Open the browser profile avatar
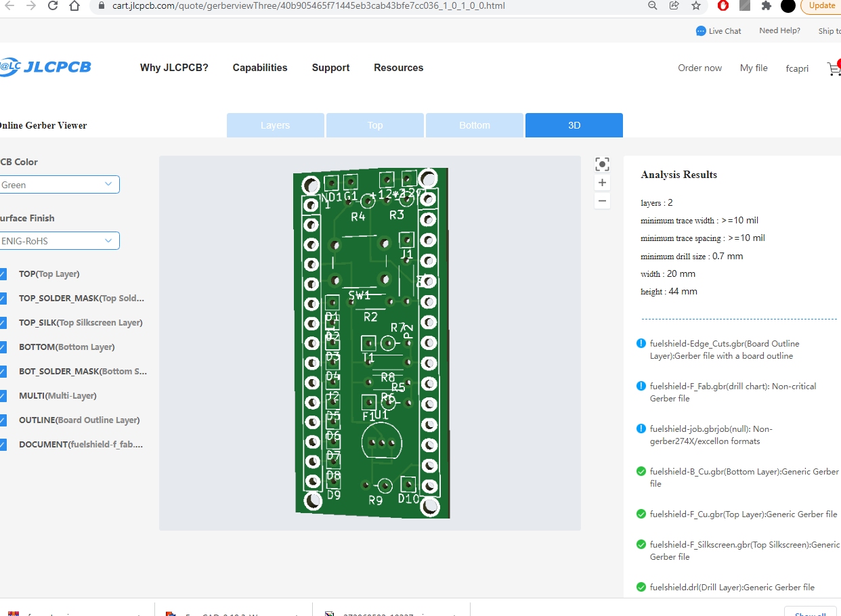 (x=788, y=6)
